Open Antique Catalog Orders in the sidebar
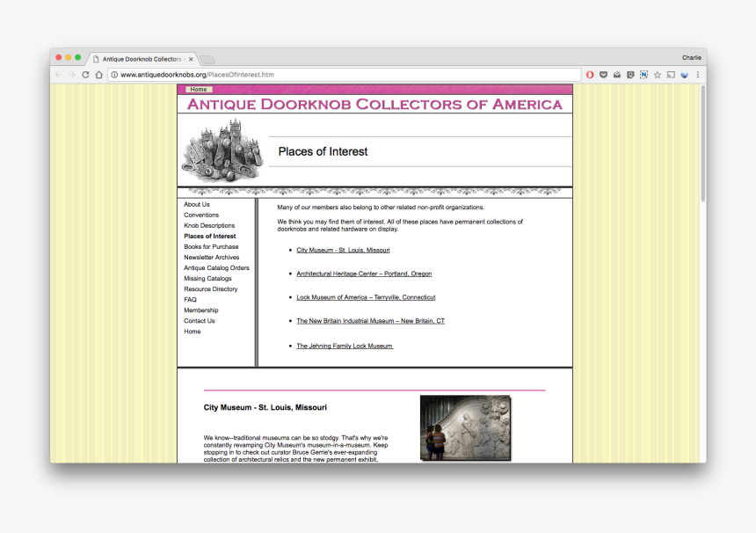756x533 pixels. point(216,268)
